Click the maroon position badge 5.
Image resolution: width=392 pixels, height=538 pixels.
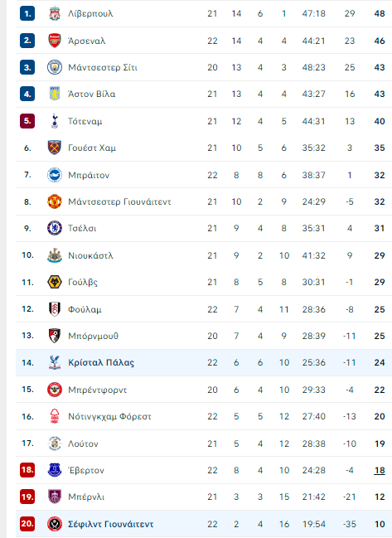27,121
